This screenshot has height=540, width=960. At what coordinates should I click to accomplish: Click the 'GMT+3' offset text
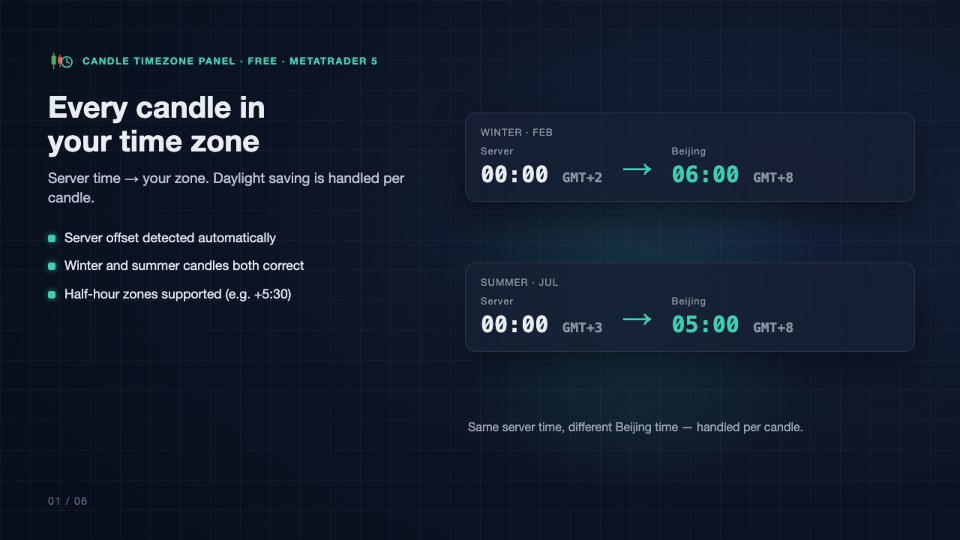tap(582, 328)
